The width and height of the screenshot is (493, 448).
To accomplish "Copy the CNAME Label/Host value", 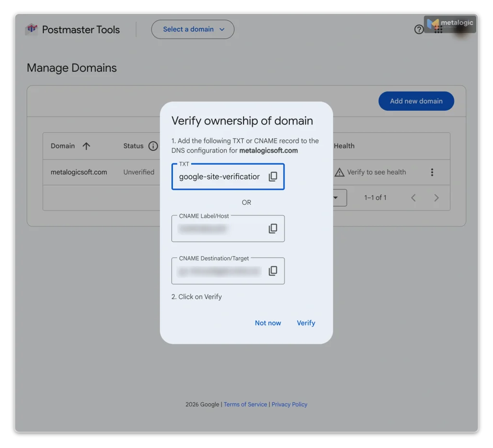I will coord(272,228).
